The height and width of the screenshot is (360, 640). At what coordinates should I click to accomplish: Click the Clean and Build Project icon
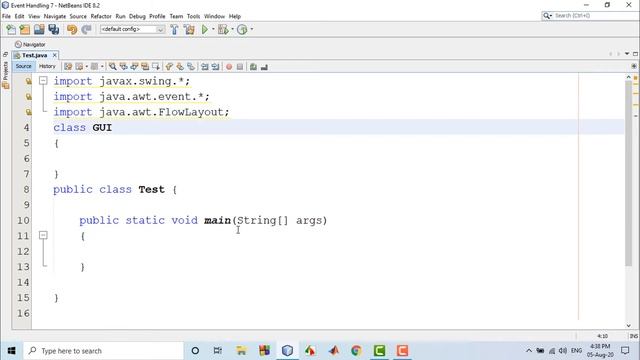tap(189, 29)
